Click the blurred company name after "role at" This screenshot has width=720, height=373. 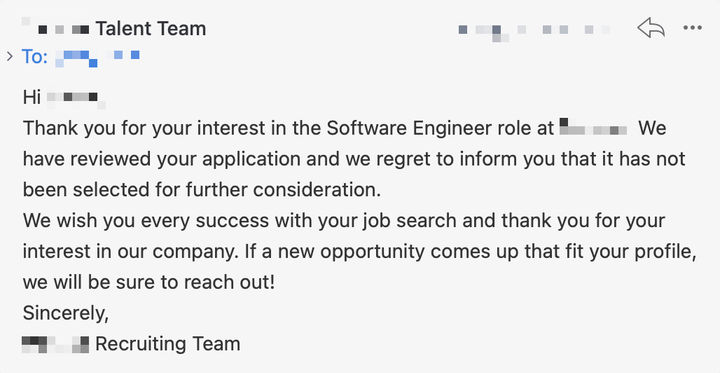[x=594, y=128]
